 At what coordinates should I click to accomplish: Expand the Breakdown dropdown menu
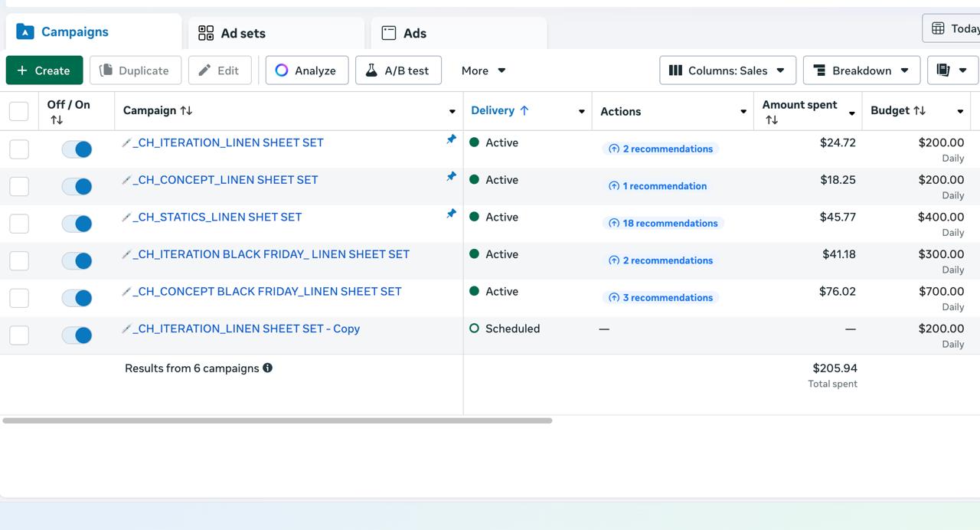[x=861, y=70]
